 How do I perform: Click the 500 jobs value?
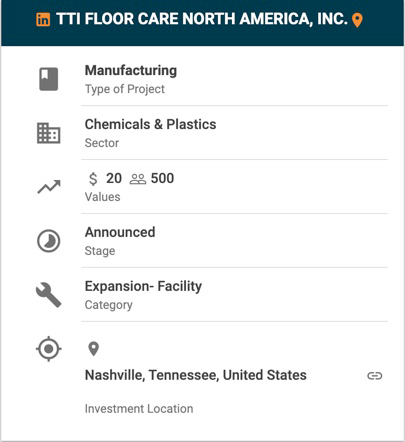(x=162, y=178)
